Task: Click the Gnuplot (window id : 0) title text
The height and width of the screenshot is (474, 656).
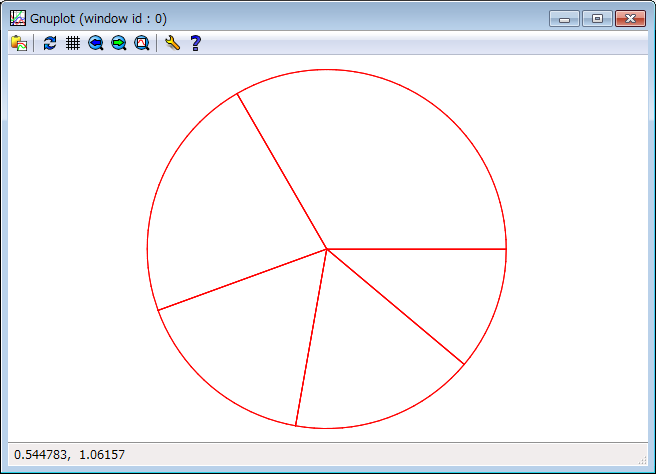Action: point(98,19)
